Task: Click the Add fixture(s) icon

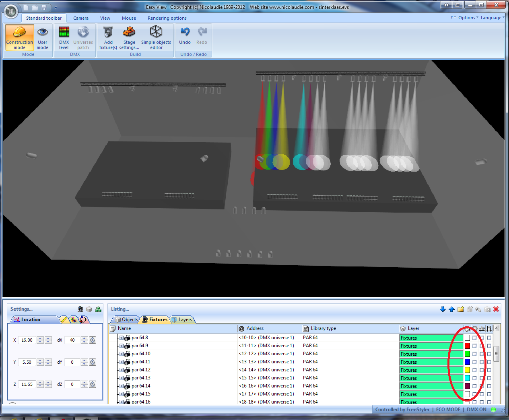Action: (108, 37)
